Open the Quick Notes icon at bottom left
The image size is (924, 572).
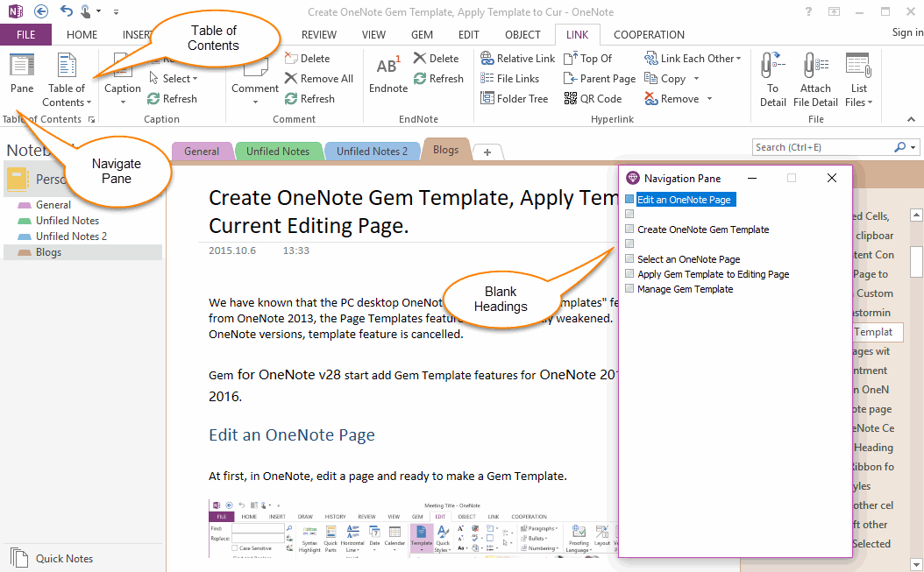click(x=19, y=557)
